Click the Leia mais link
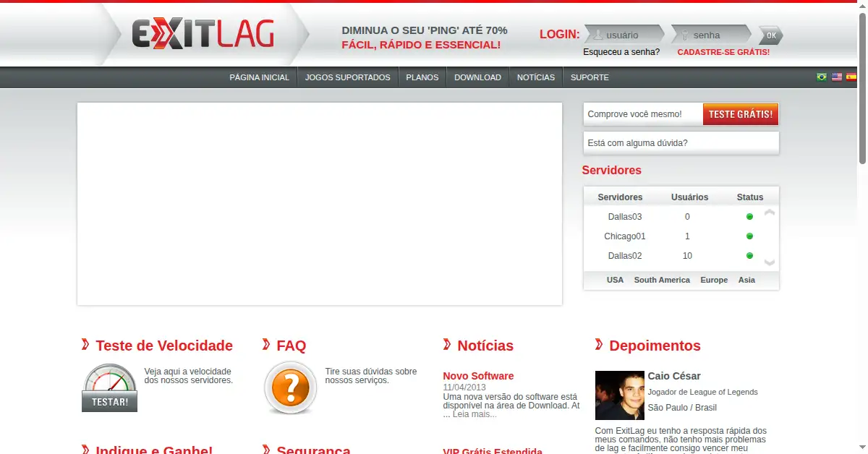 click(475, 415)
